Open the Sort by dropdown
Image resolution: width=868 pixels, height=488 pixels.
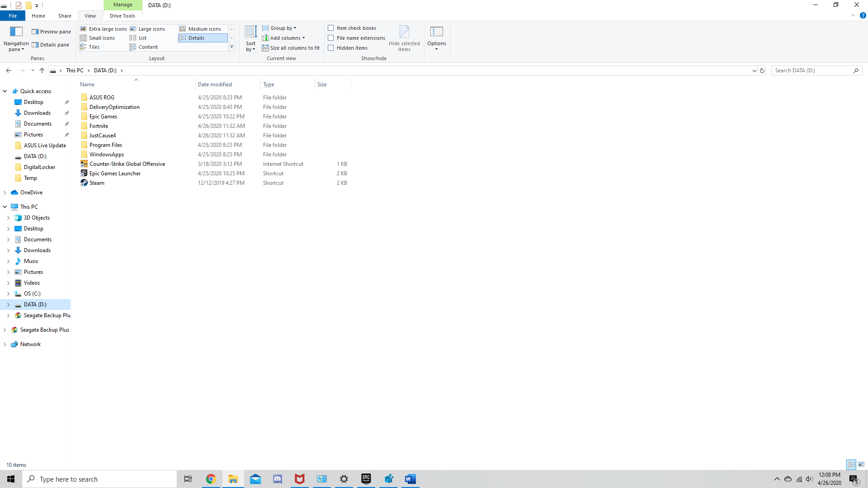(x=250, y=39)
